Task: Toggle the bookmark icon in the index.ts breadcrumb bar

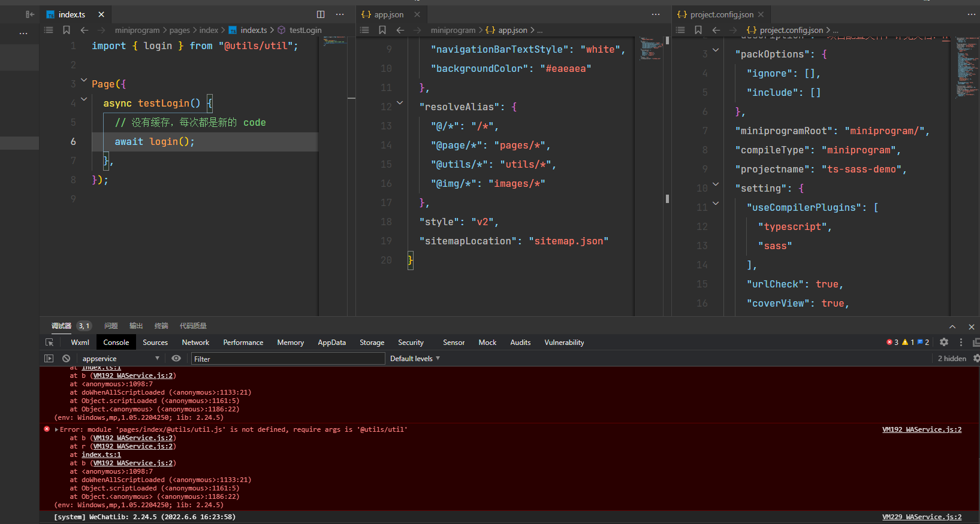Action: (x=67, y=30)
